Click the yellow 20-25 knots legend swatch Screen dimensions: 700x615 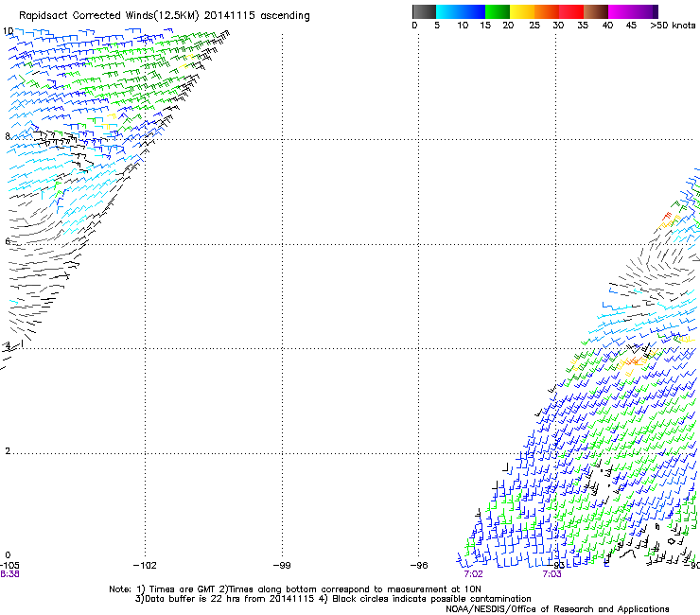[522, 11]
